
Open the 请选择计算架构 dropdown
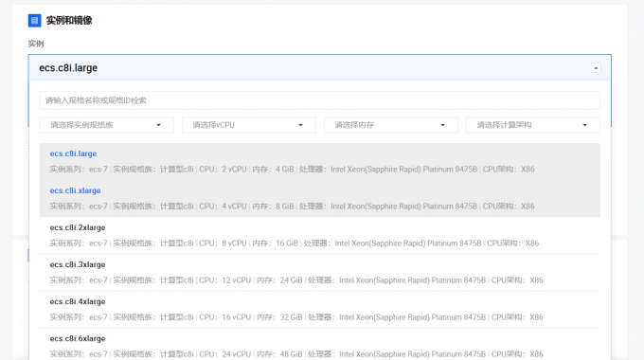pyautogui.click(x=532, y=125)
